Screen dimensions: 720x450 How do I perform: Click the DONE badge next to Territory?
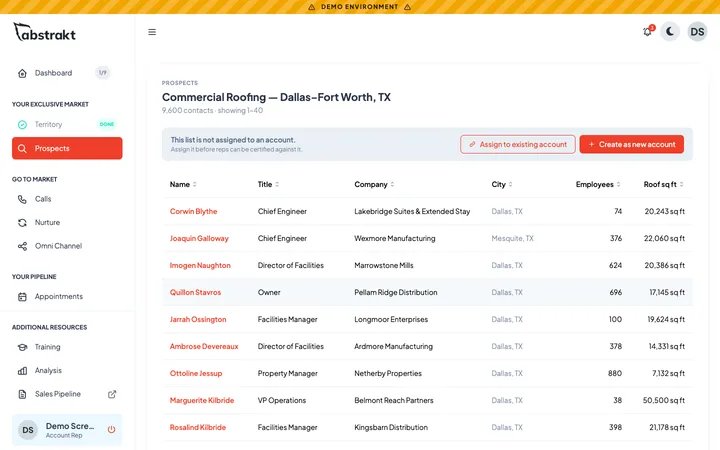pos(107,124)
